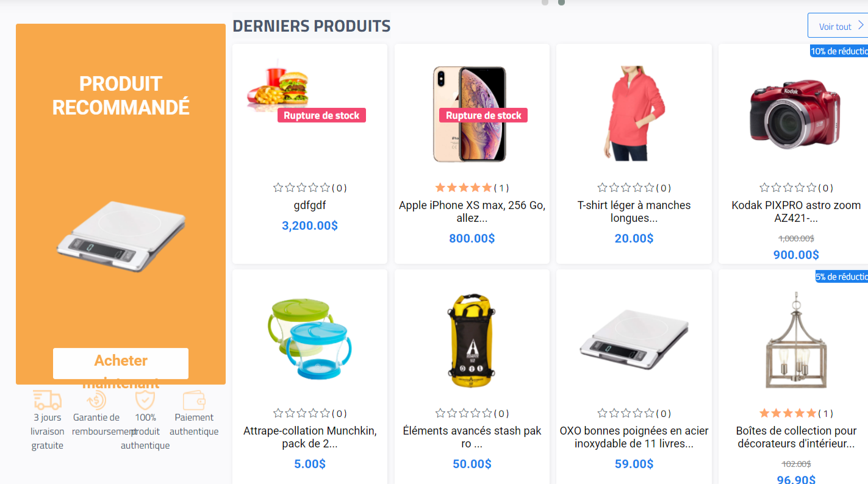Screen dimensions: 868x484
Task: Click the authentic product shield icon
Action: click(x=145, y=400)
